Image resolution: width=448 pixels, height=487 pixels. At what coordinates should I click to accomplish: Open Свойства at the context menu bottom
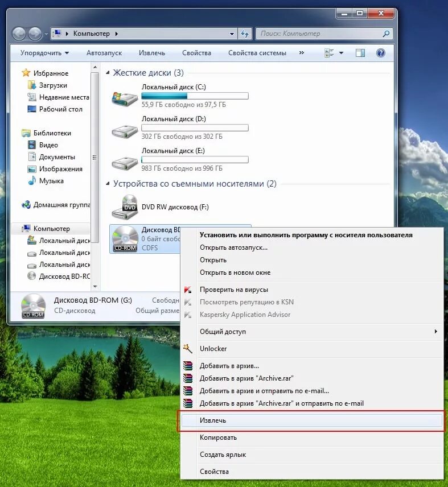pyautogui.click(x=311, y=472)
